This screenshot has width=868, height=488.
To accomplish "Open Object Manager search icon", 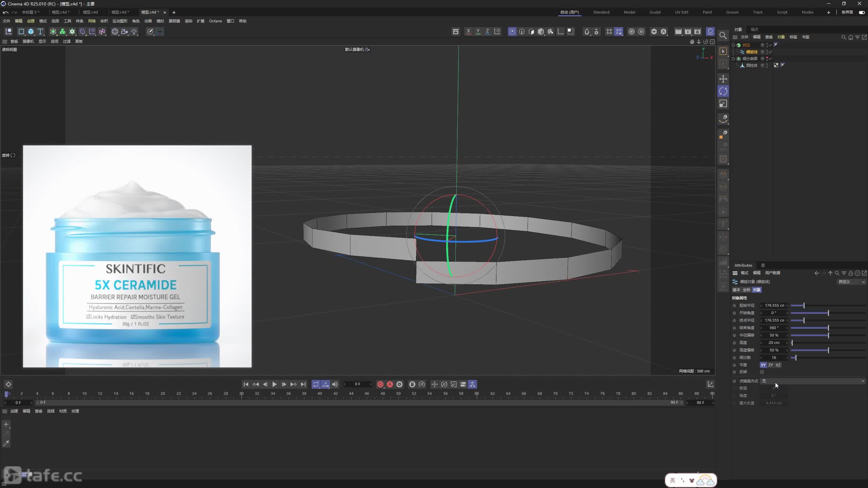I will coord(844,37).
